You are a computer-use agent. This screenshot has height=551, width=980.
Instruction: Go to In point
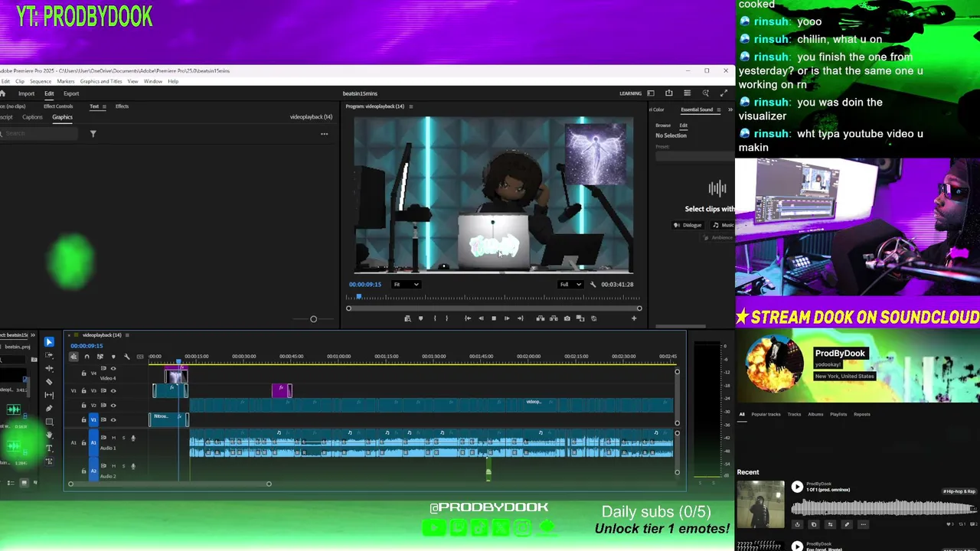tap(468, 318)
